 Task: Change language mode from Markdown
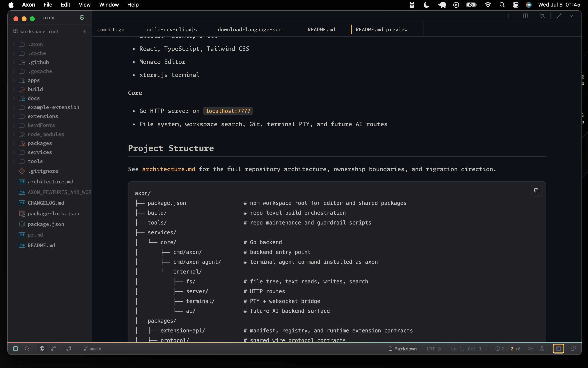pyautogui.click(x=403, y=349)
